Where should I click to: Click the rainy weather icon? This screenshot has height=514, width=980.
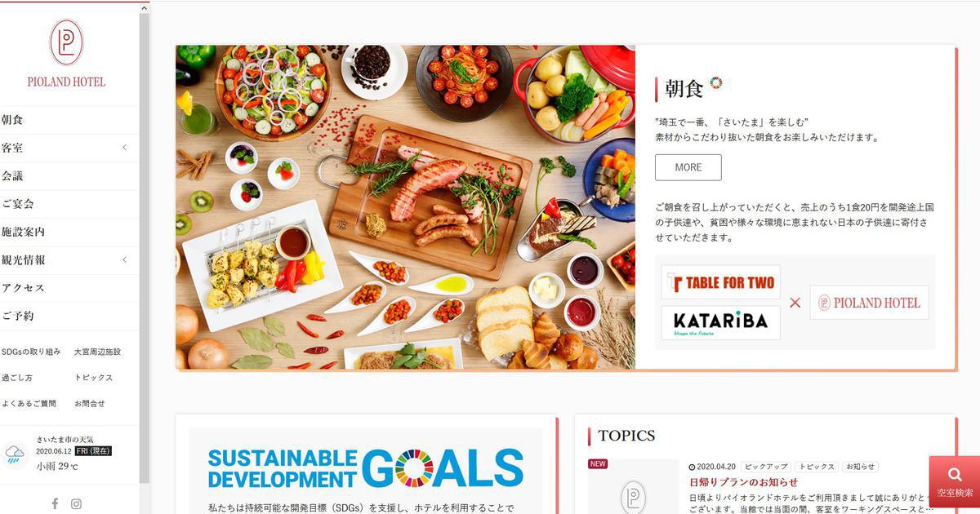(15, 454)
